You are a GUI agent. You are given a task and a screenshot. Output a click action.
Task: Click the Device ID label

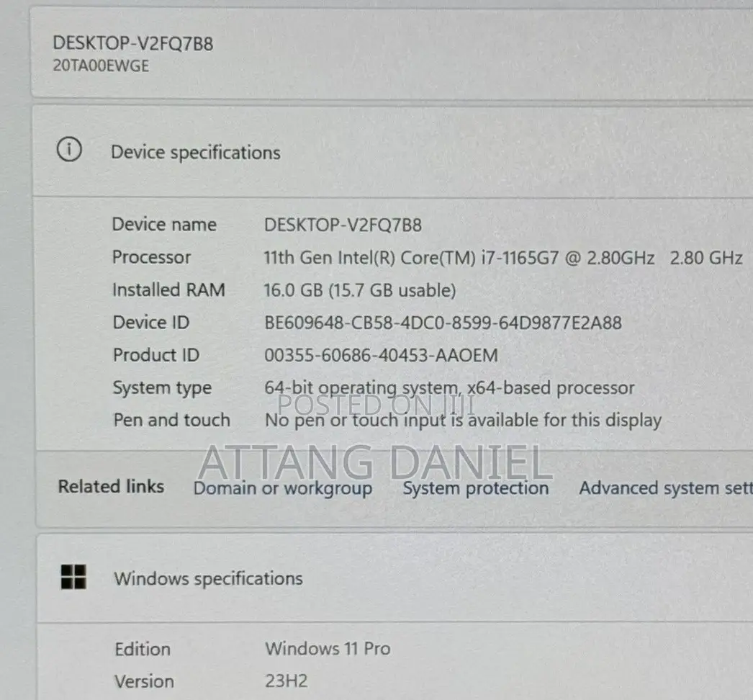tap(151, 323)
